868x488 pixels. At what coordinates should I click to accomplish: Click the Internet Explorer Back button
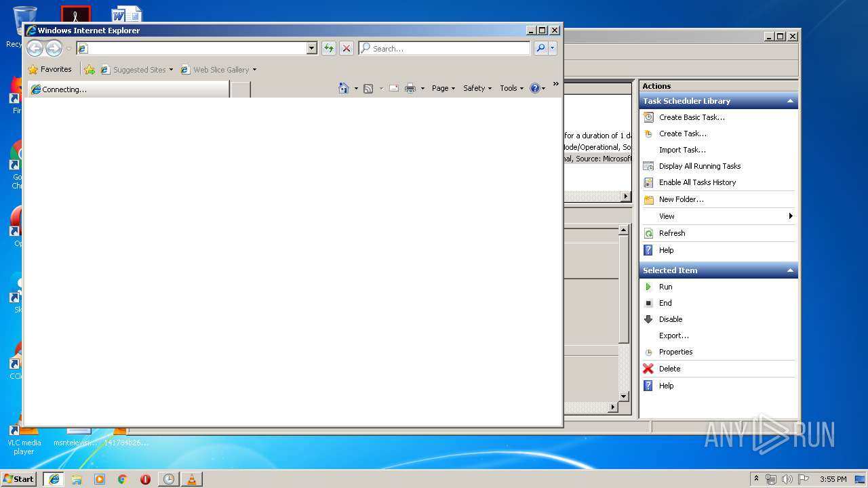[x=35, y=48]
